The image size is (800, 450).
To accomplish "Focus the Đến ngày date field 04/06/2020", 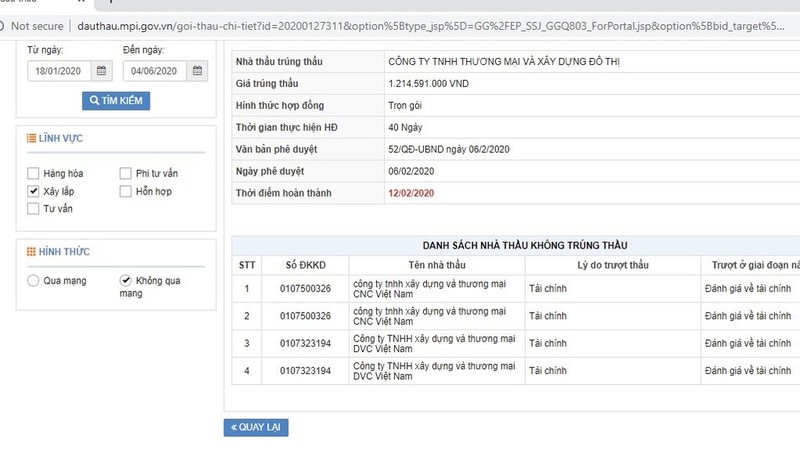I will coord(155,71).
